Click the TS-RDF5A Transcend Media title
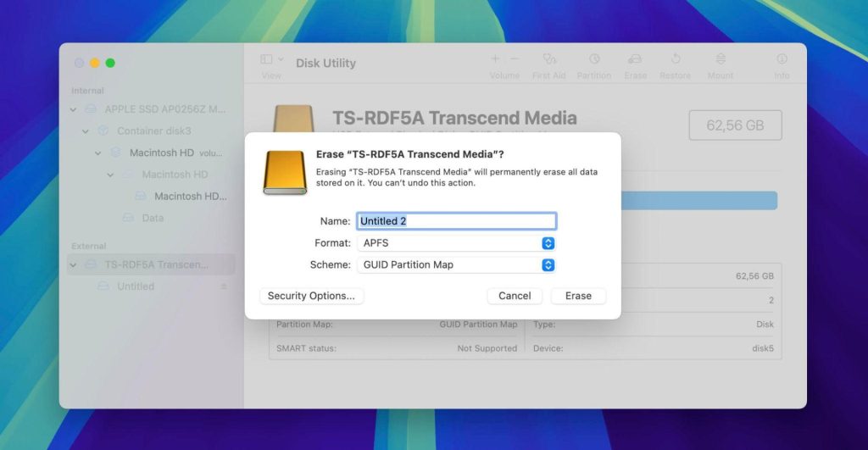This screenshot has width=868, height=450. [x=454, y=117]
